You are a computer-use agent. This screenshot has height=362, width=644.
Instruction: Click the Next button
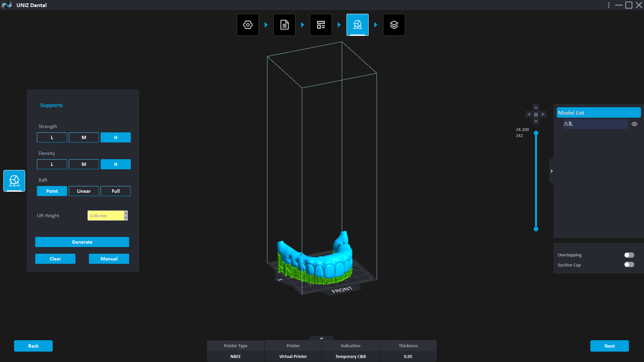point(609,346)
